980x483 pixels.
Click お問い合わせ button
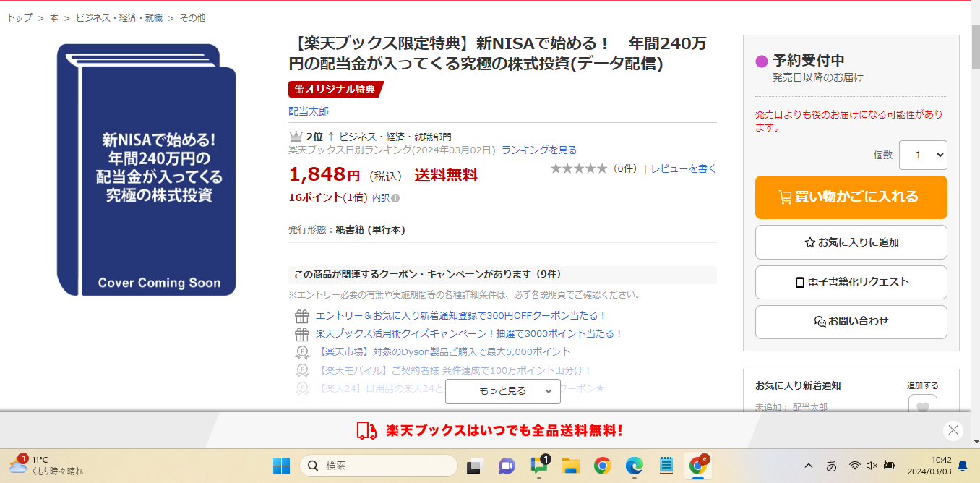tap(851, 321)
